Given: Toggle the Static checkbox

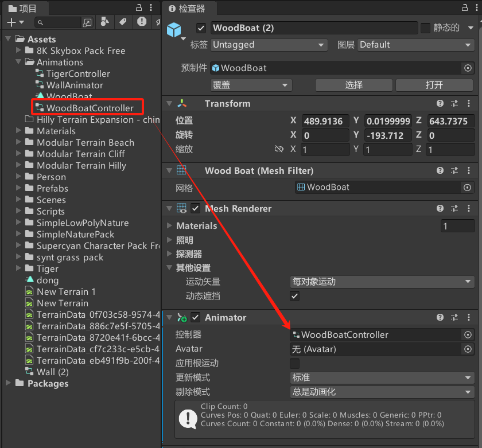Looking at the screenshot, I should pyautogui.click(x=425, y=28).
